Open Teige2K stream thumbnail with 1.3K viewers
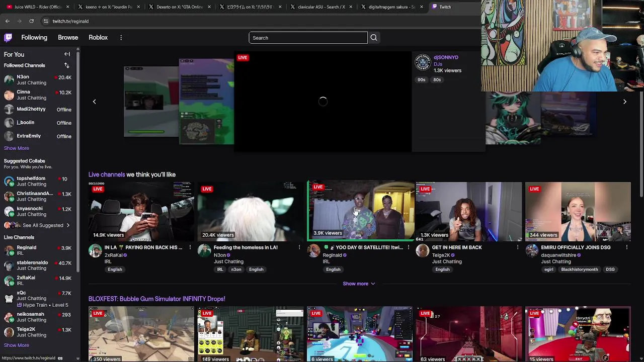644x362 pixels. 469,212
